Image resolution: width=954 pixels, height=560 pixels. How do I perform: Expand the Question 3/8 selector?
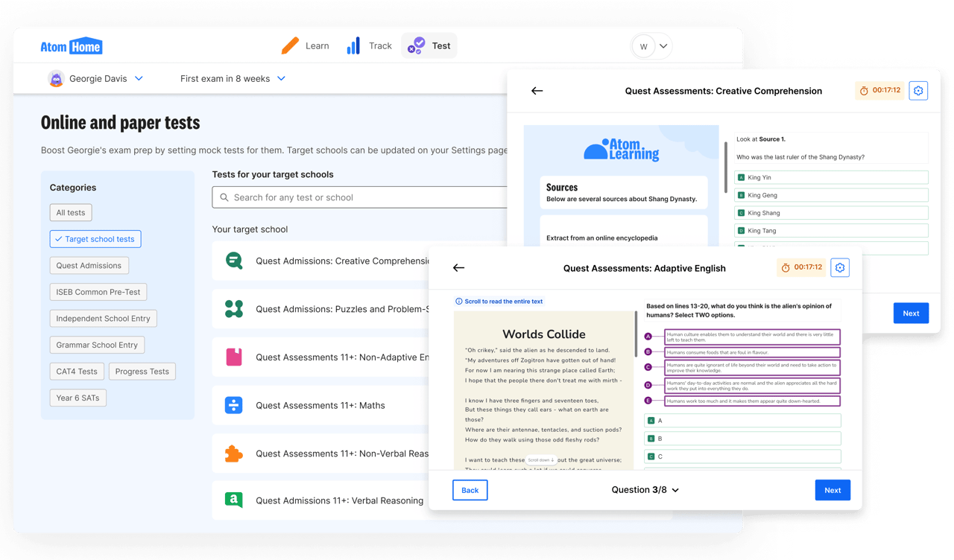click(645, 490)
